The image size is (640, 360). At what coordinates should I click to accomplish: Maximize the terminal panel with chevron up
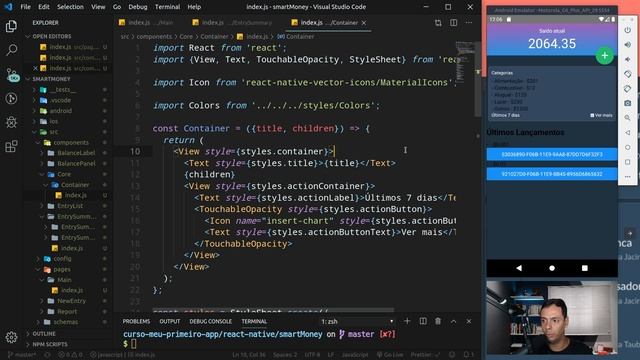(453, 321)
